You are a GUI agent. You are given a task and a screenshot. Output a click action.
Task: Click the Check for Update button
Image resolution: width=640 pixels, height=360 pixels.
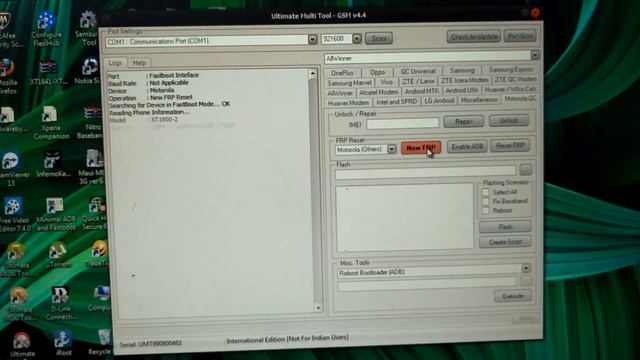[x=473, y=37]
